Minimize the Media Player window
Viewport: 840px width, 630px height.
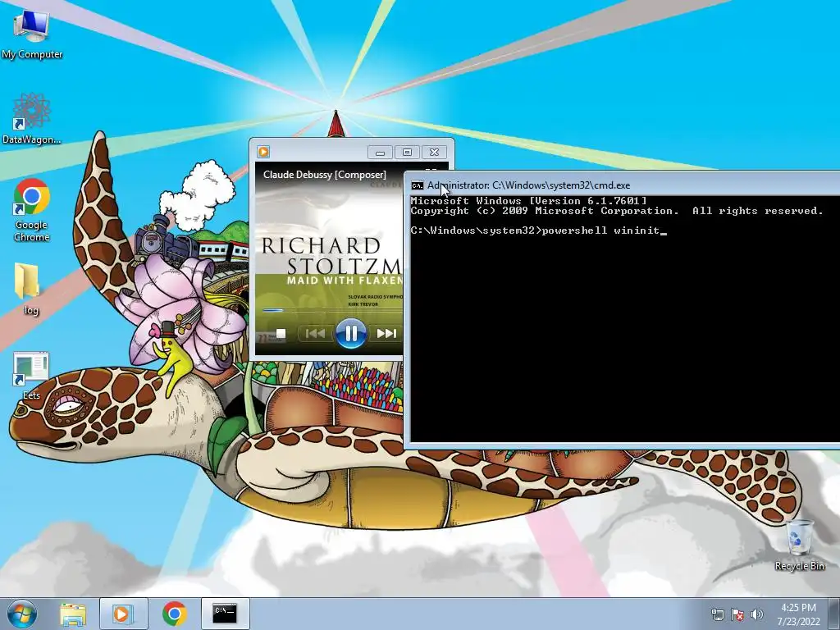point(380,152)
